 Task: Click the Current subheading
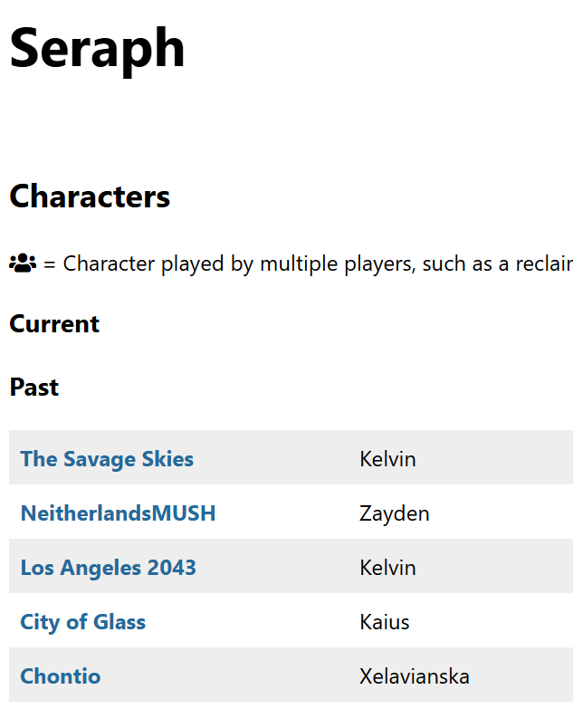click(x=54, y=323)
